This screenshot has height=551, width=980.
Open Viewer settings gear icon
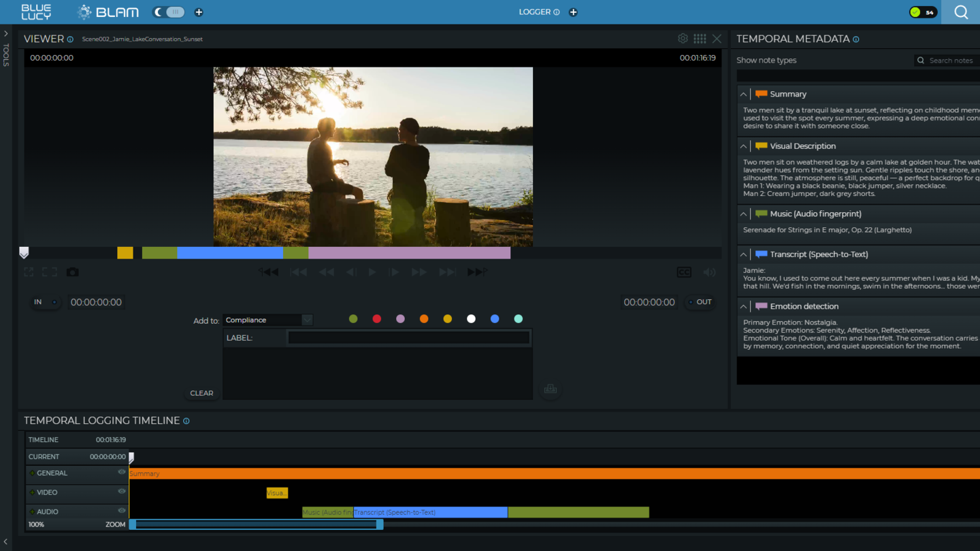coord(683,39)
